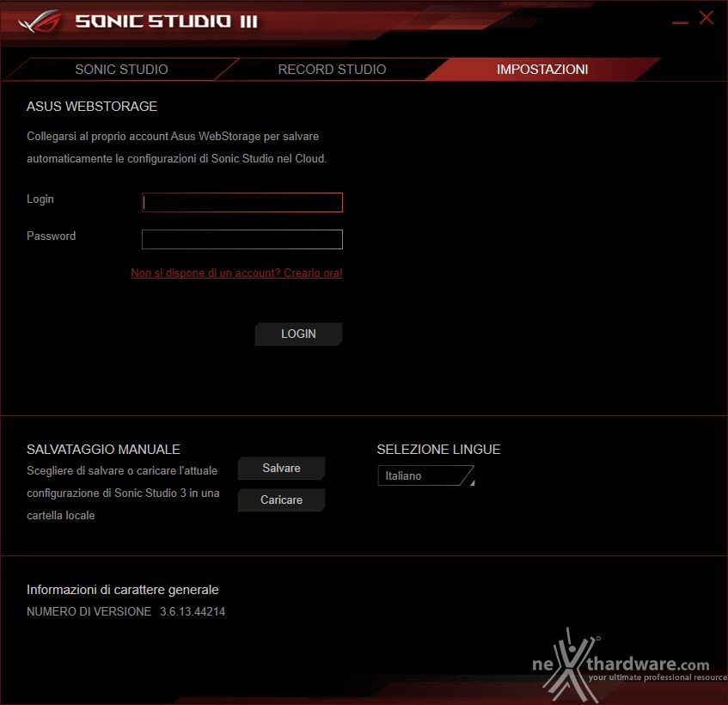The image size is (728, 705).
Task: Click the ROG logo icon
Action: tap(40, 21)
